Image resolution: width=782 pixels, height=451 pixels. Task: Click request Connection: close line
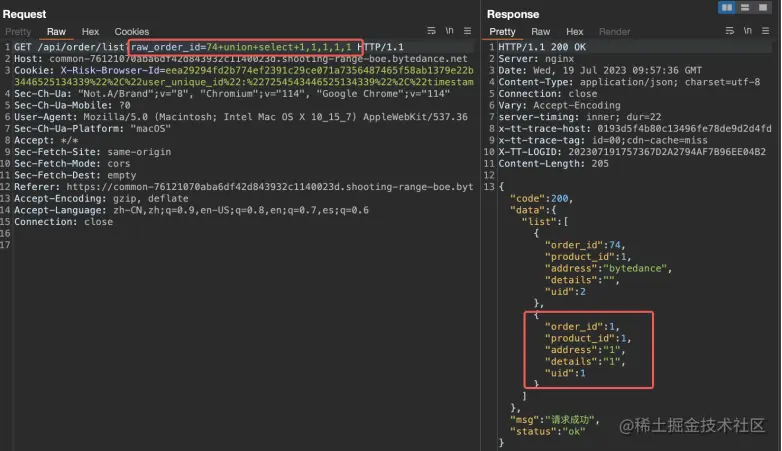(63, 222)
